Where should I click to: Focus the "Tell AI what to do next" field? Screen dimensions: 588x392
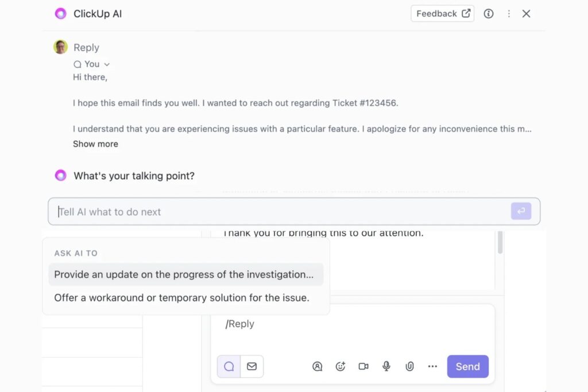click(281, 212)
